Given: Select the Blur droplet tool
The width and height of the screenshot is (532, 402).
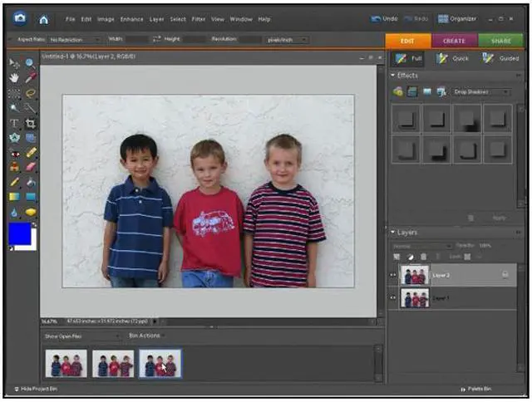Looking at the screenshot, I should click(x=14, y=212).
